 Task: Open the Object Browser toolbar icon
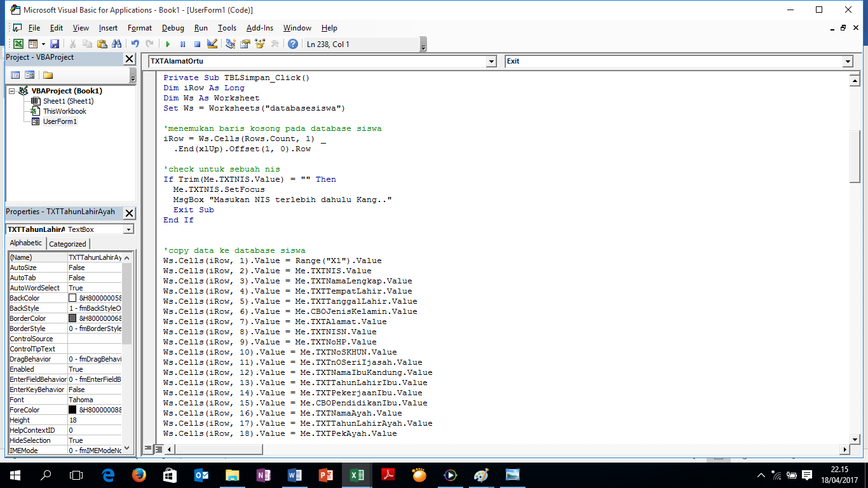pos(260,44)
